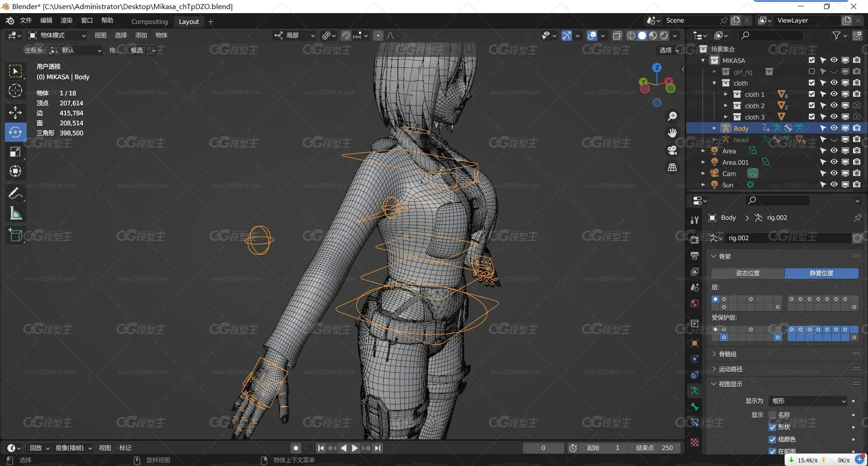Toggle the 组颜色 display checkbox
The height and width of the screenshot is (466, 868).
click(x=772, y=439)
